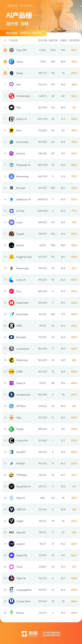Click the Mailchimp monkey icon
This screenshot has height=644, width=82.
click(11, 360)
